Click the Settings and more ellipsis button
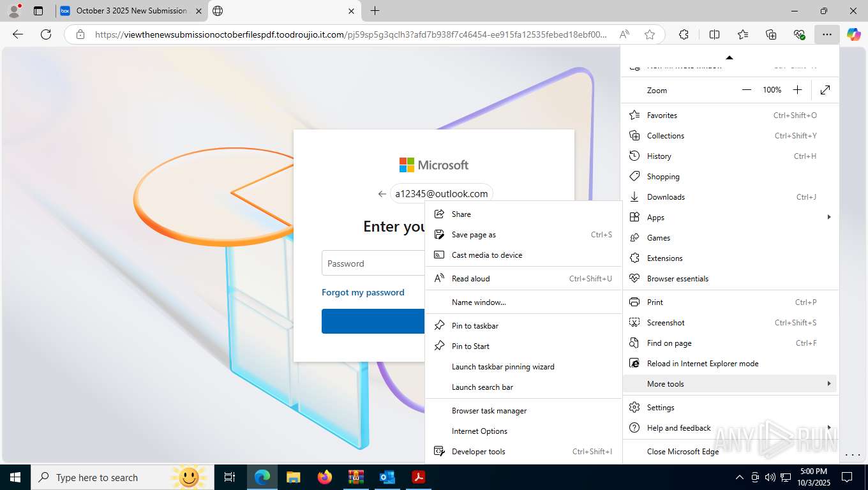The width and height of the screenshot is (868, 490). coord(827,34)
